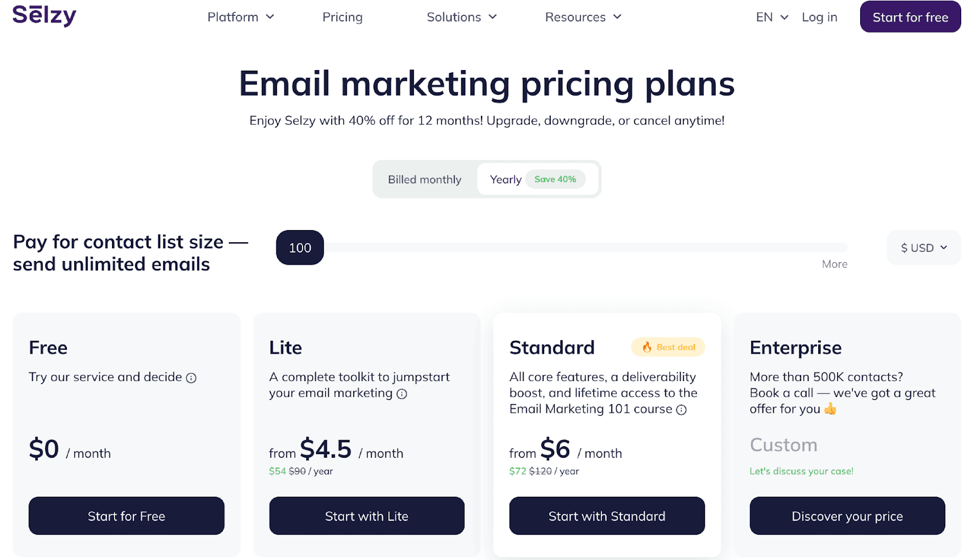
Task: Open info icon beside Lite plan description
Action: tap(402, 394)
